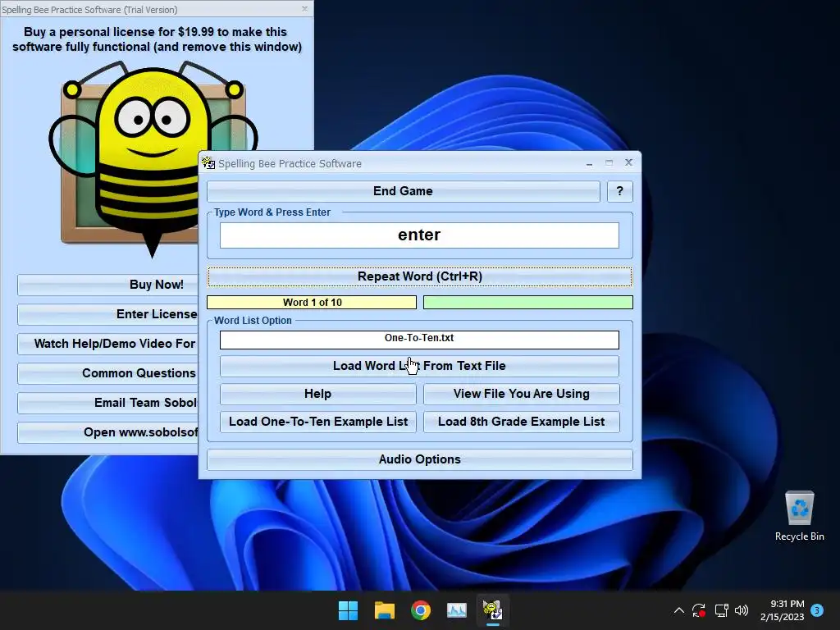Click the volume speaker tray icon
Screen dimensions: 840x630
point(742,610)
